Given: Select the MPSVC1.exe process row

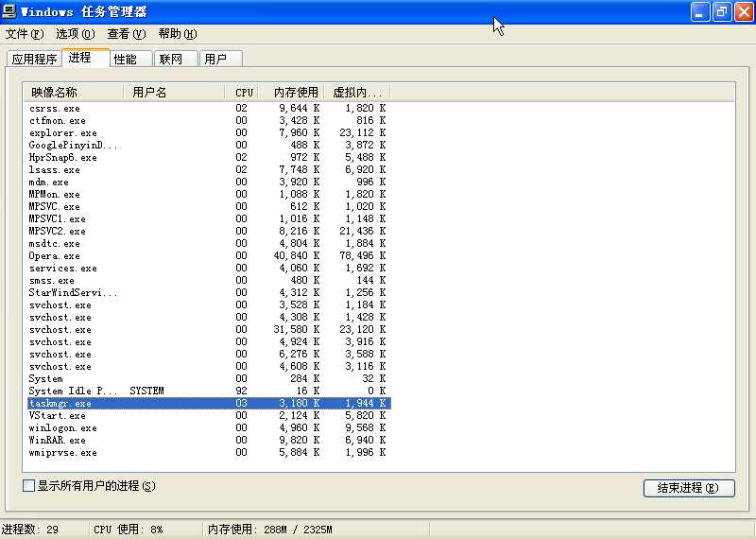Looking at the screenshot, I should tap(209, 218).
